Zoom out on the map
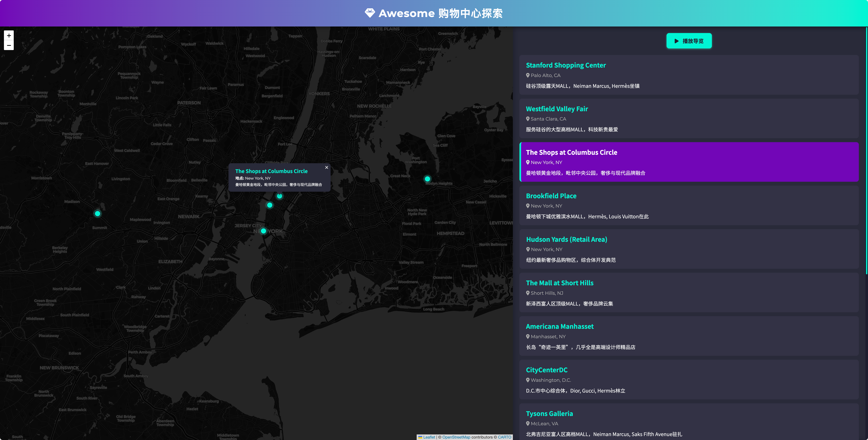Viewport: 868px width, 440px height. pyautogui.click(x=9, y=45)
